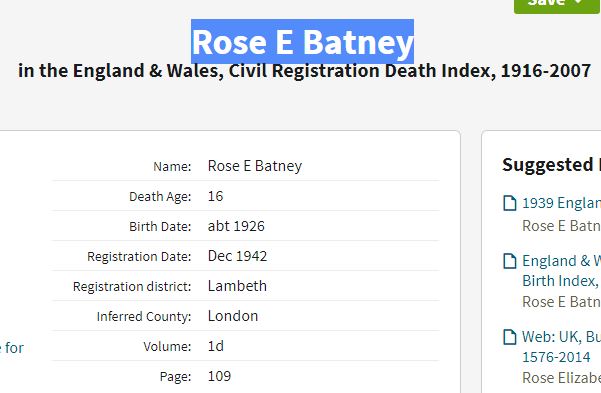Click the Volume value 1d
The height and width of the screenshot is (393, 601).
[x=216, y=346]
